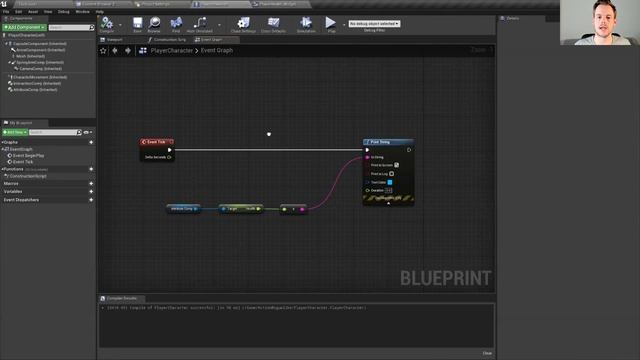Add new event dispatcher plus icon
The height and width of the screenshot is (360, 640).
click(91, 200)
